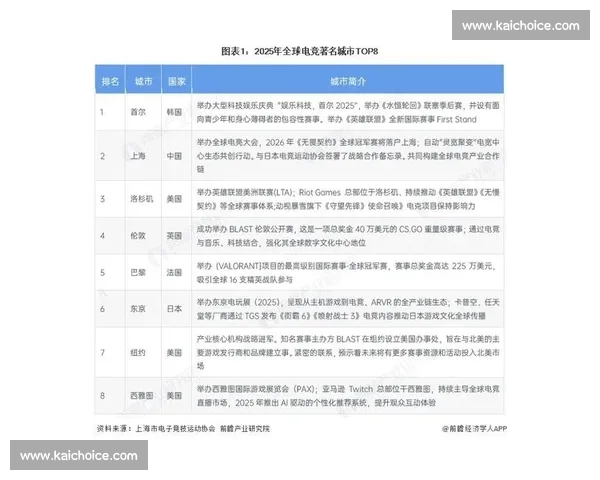Select the 国家 column header
Screen dimensions: 600x480
(x=176, y=81)
